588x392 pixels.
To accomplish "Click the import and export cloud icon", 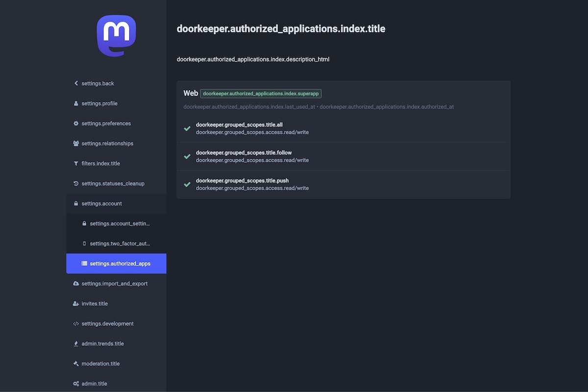I will 76,284.
